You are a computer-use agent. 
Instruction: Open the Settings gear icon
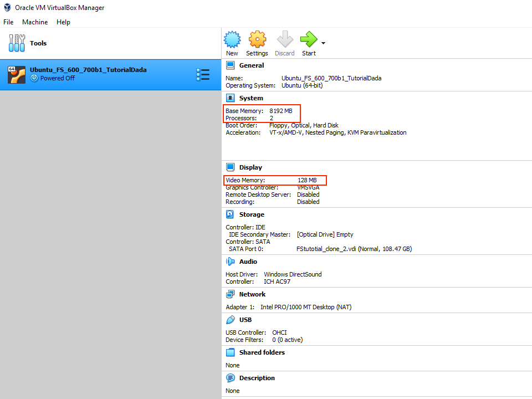pos(257,40)
